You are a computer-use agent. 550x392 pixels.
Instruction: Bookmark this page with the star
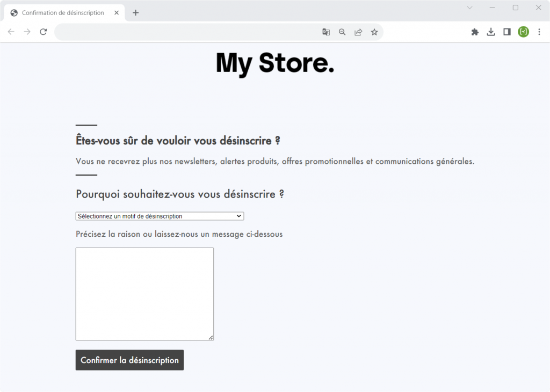click(374, 32)
